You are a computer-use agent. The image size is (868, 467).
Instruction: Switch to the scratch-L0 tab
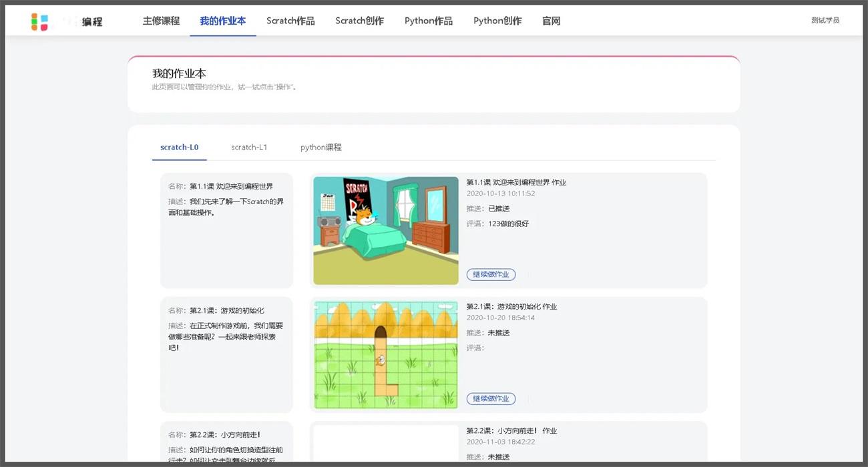(179, 147)
